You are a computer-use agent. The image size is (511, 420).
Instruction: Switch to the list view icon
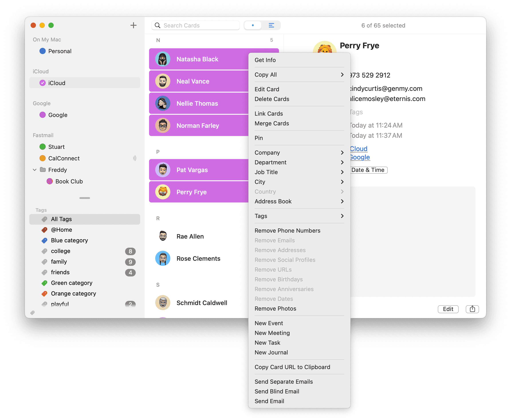271,25
